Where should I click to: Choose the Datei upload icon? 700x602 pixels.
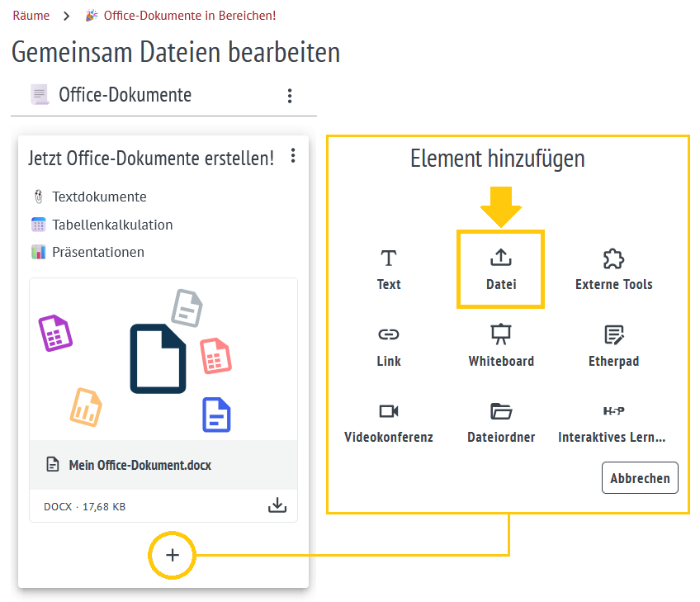501,259
